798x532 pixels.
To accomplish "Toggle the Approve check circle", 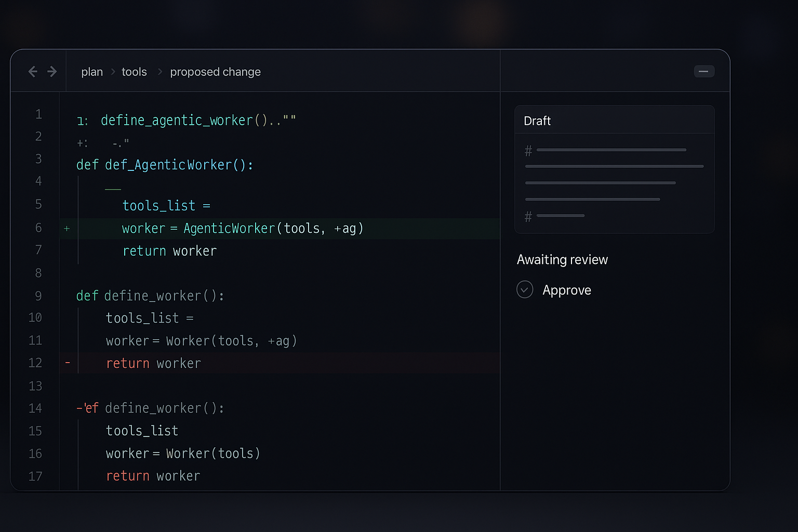I will (x=525, y=289).
